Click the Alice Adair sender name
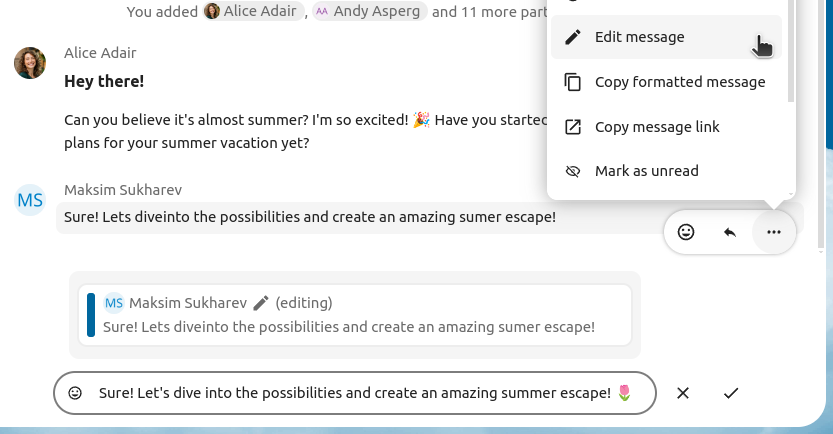The image size is (833, 434). pyautogui.click(x=100, y=53)
